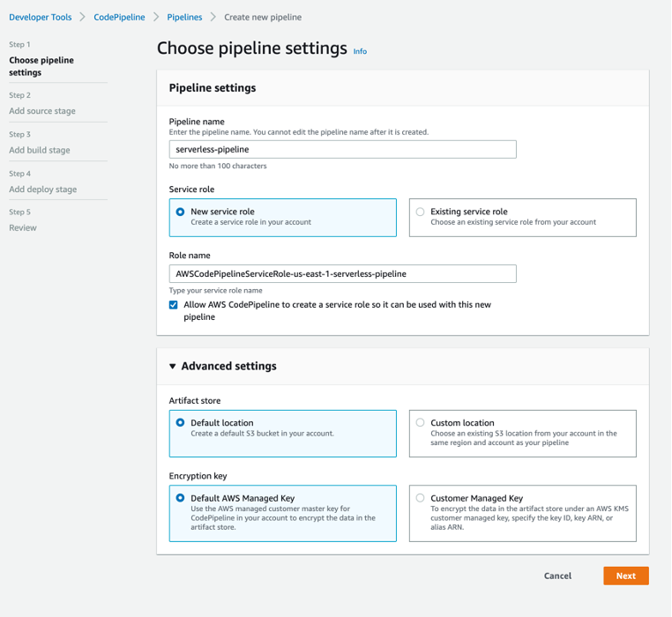Collapse the Advanced settings section

173,367
